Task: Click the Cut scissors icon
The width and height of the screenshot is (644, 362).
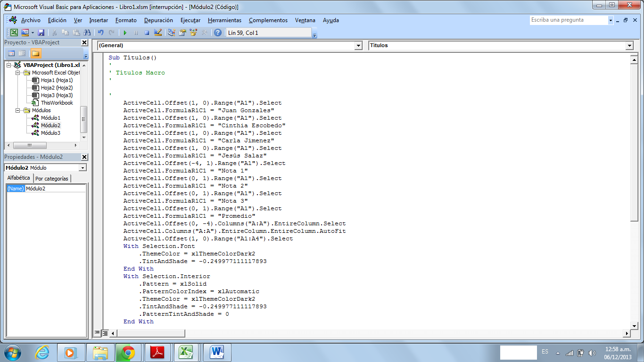Action: [55, 33]
